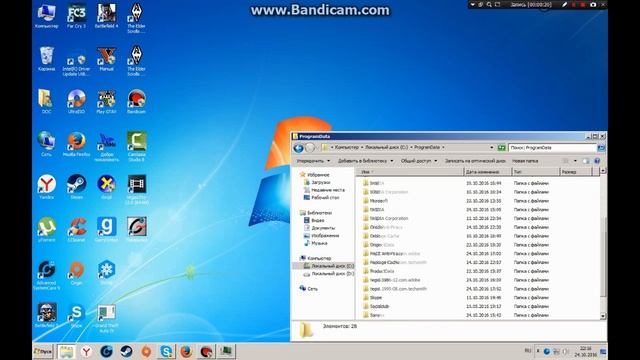Select the Skype shortcut on the desktop
The image size is (640, 360).
[x=76, y=316]
